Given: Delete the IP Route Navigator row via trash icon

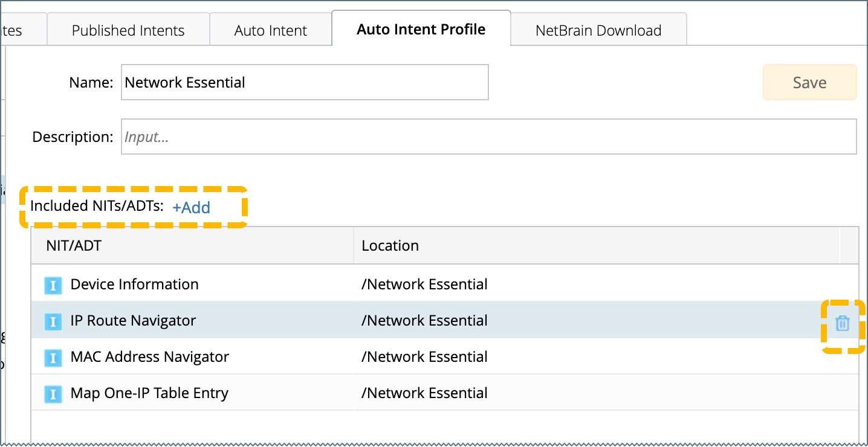Looking at the screenshot, I should point(842,323).
